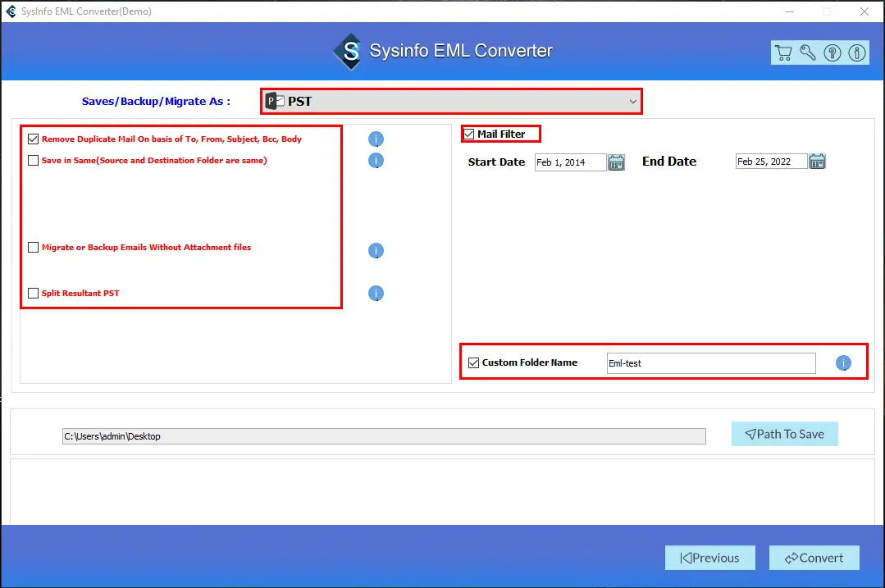Click info icon beside Custom Folder Name field
This screenshot has height=588, width=885.
click(843, 362)
